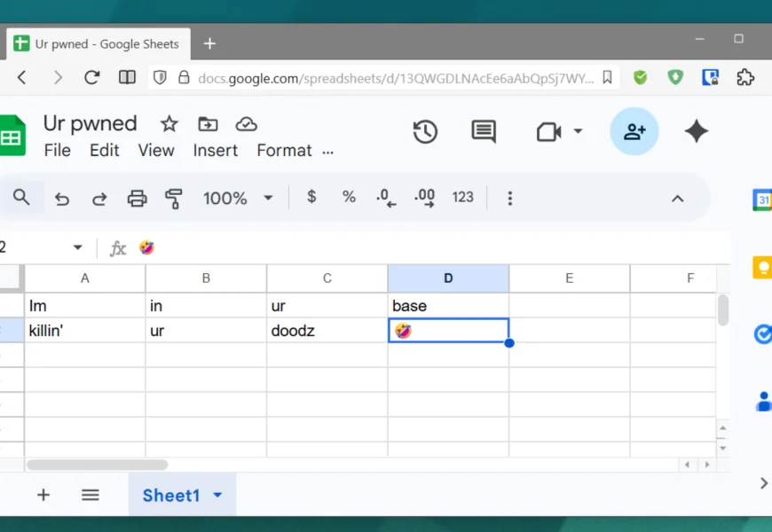Open the Edit menu
772x532 pixels.
(x=105, y=150)
